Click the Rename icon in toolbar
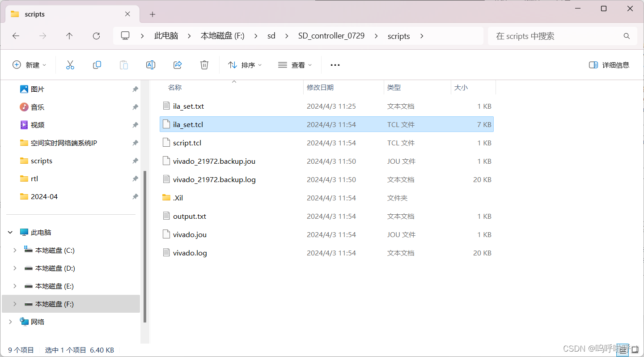The width and height of the screenshot is (644, 357). click(x=151, y=65)
